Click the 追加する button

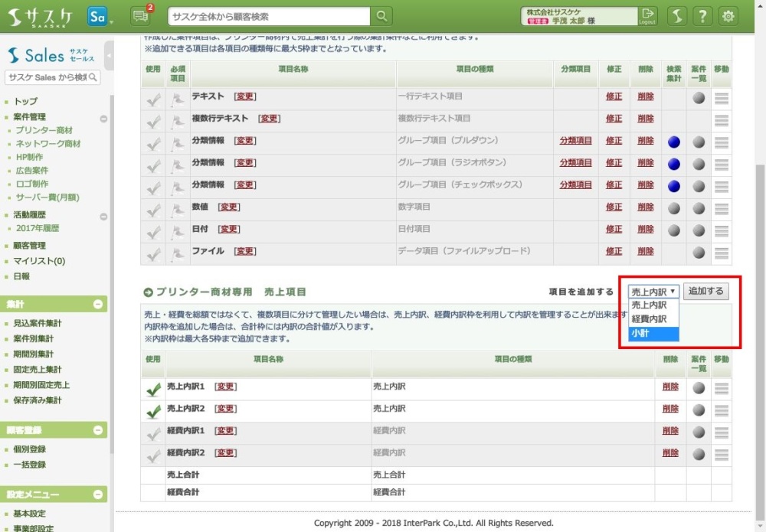point(705,291)
